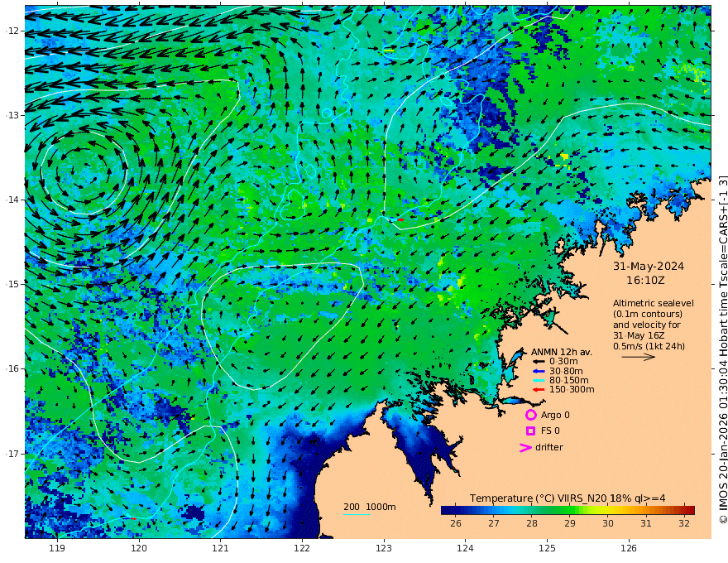
Task: Click the magenta drifter arrowhead symbol
Action: click(525, 447)
